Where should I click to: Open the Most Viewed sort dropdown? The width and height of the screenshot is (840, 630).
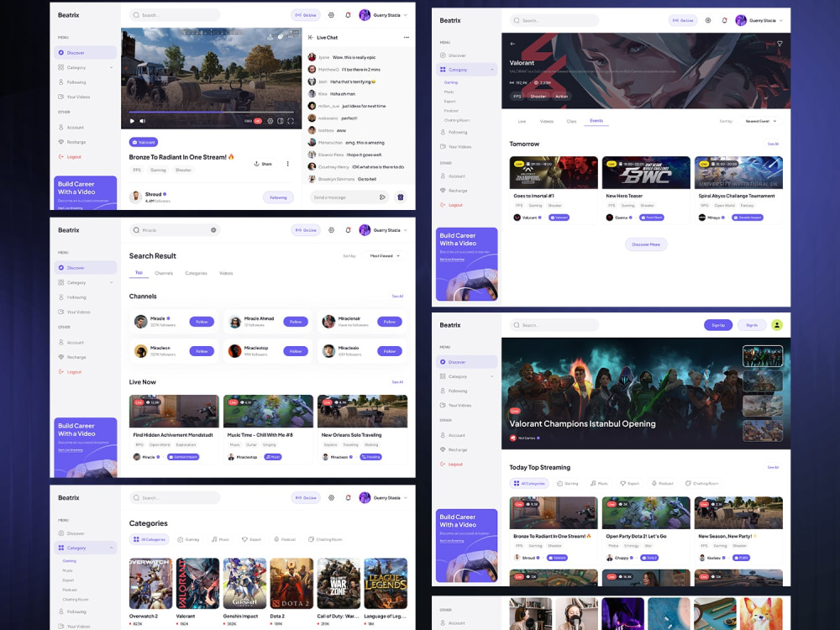coord(385,256)
